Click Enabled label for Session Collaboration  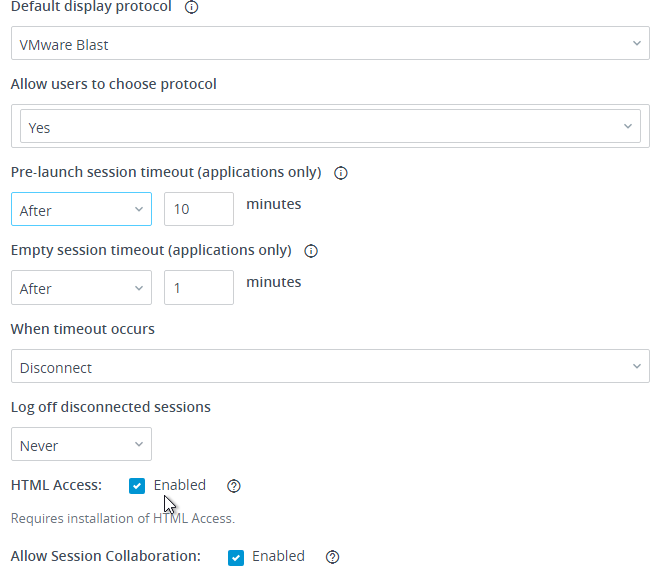pyautogui.click(x=278, y=556)
